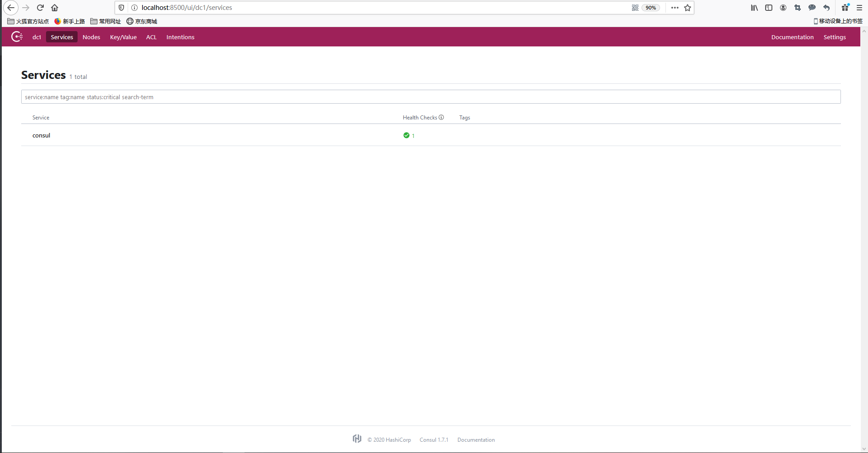Open the Firefox account icon
This screenshot has height=453, width=868.
tap(783, 8)
